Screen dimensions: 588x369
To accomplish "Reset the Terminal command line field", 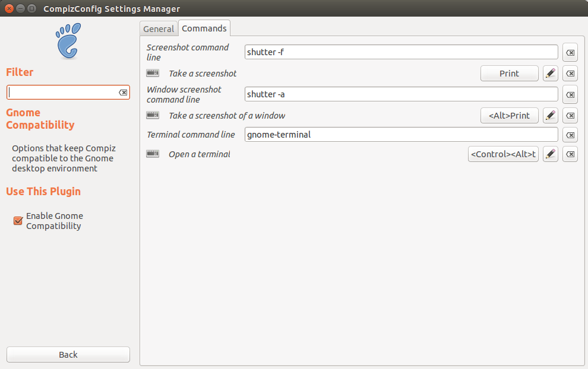I will point(570,135).
